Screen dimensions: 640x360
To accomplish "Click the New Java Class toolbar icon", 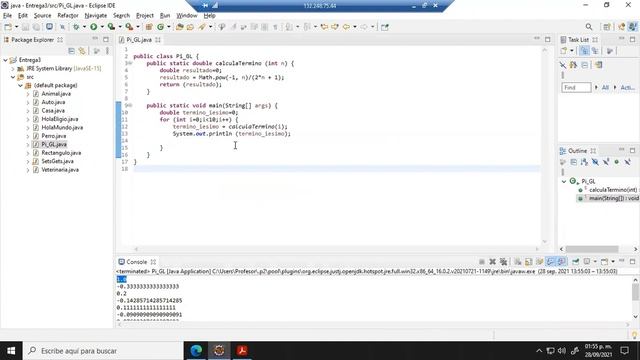I will pos(160,27).
